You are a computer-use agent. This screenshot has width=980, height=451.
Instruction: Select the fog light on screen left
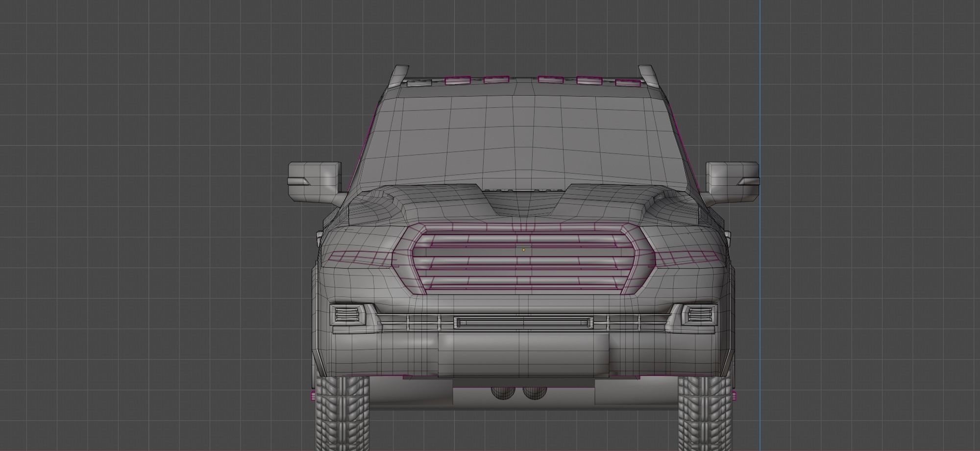pos(348,315)
